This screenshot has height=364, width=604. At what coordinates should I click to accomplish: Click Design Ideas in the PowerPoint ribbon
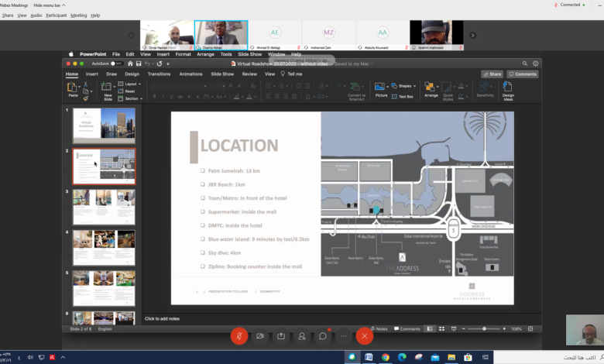click(x=508, y=89)
